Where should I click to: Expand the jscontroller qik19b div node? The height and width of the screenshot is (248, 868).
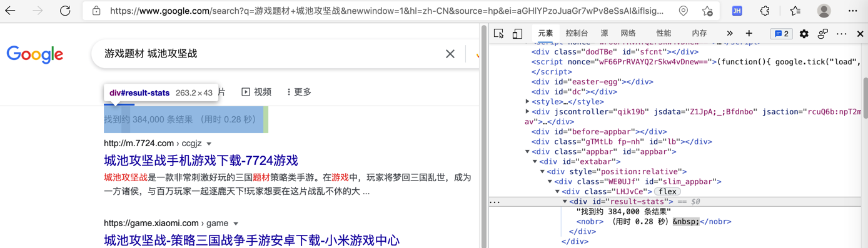pyautogui.click(x=528, y=111)
